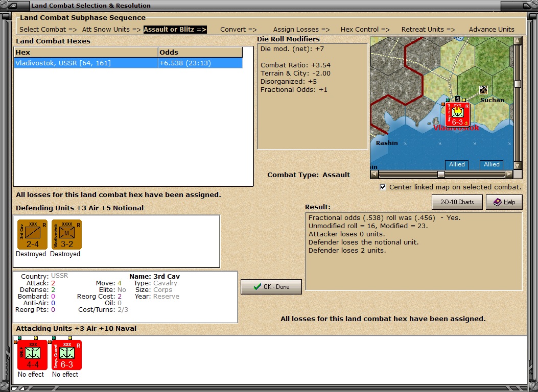Click the map vertical scrollbar thumb
The height and width of the screenshot is (392, 538).
coord(518,84)
